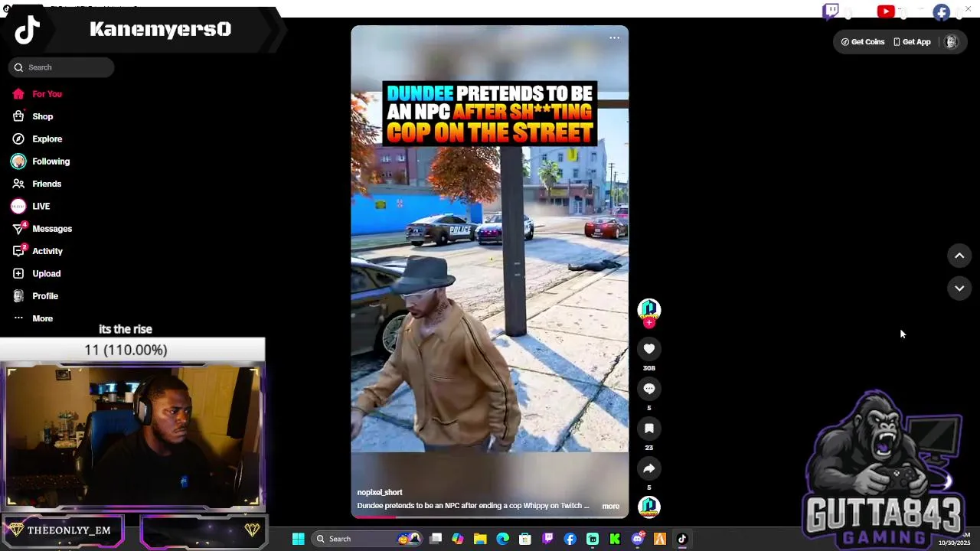Like the video with heart icon
980x551 pixels.
tap(649, 349)
